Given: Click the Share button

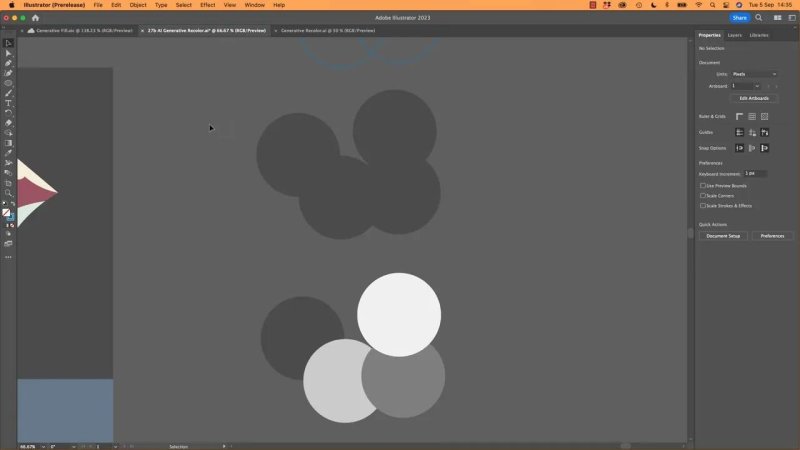Looking at the screenshot, I should point(739,18).
